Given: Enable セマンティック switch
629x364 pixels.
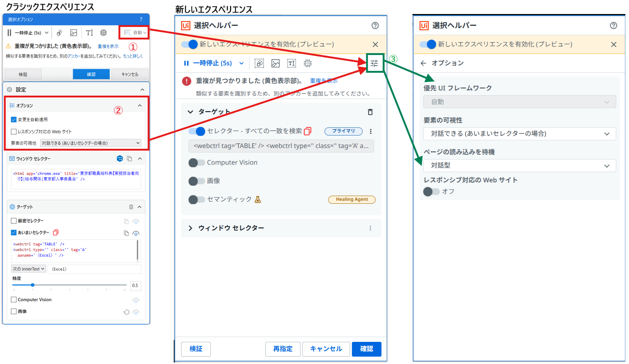Looking at the screenshot, I should coord(197,200).
